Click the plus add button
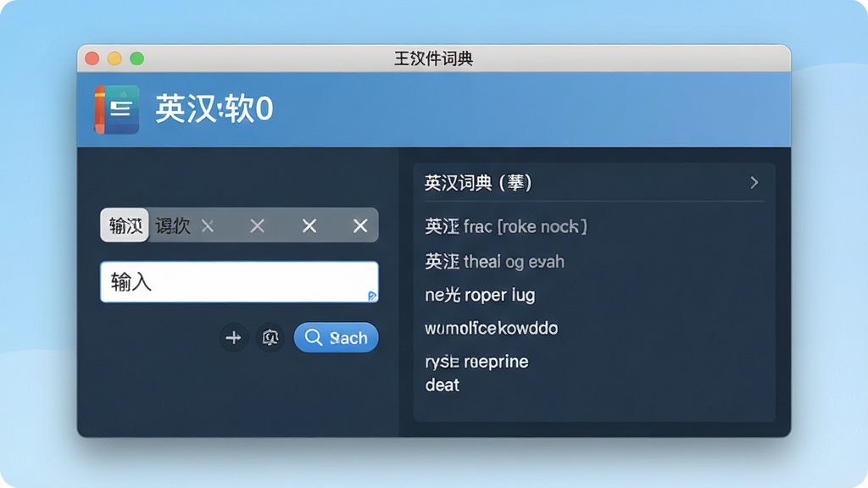This screenshot has height=488, width=868. [234, 337]
